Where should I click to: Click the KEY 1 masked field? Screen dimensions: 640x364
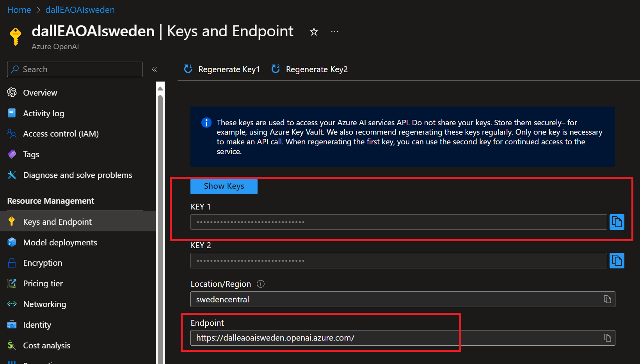pos(399,222)
